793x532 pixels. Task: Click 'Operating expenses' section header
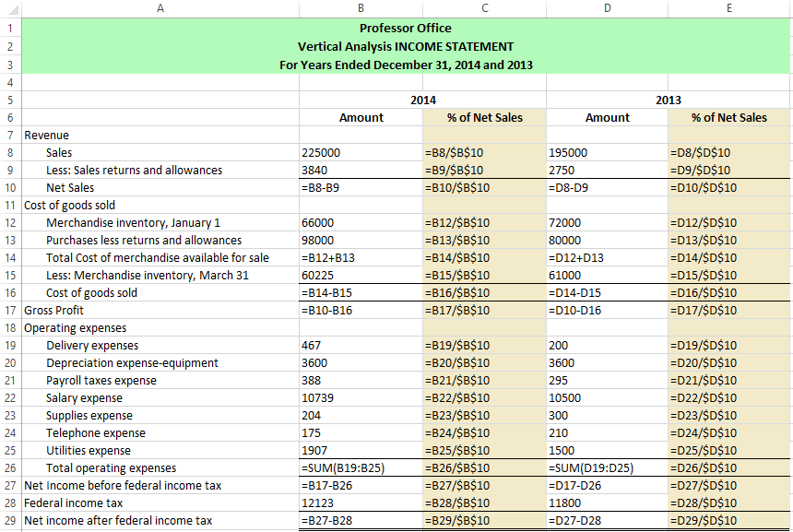(x=160, y=327)
